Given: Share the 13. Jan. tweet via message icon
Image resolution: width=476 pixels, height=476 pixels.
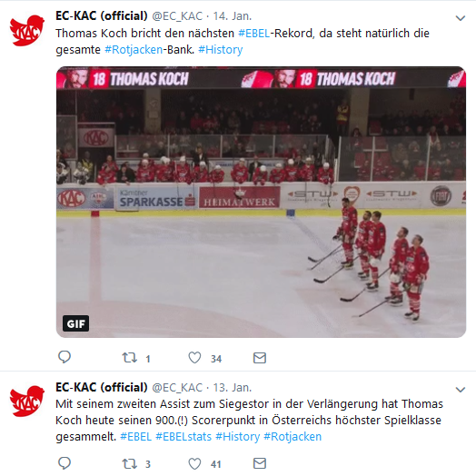Looking at the screenshot, I should click(x=260, y=463).
